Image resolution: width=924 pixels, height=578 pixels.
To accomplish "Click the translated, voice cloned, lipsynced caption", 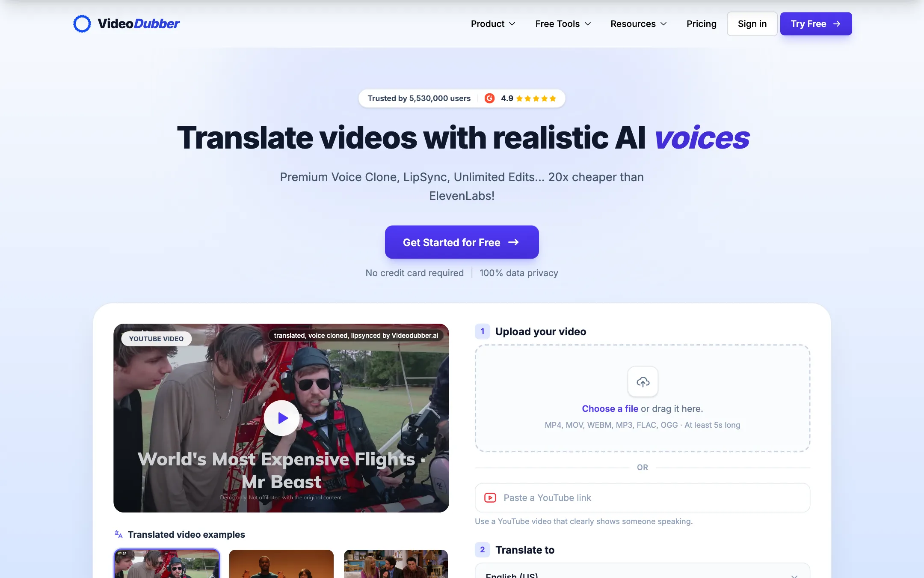I will [356, 335].
